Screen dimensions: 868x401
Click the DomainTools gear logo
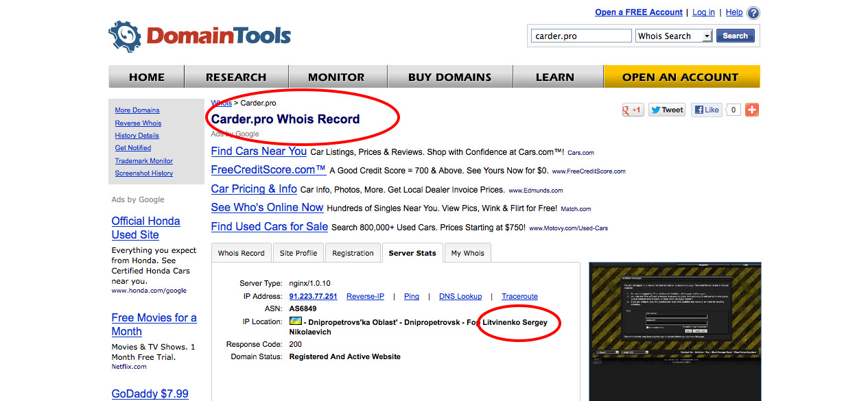(125, 36)
